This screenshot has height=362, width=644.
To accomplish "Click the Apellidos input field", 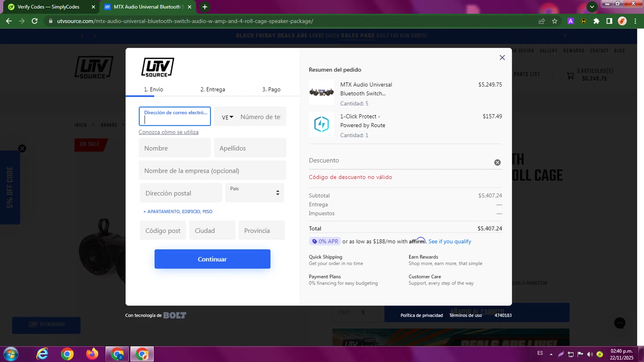I will coord(250,148).
